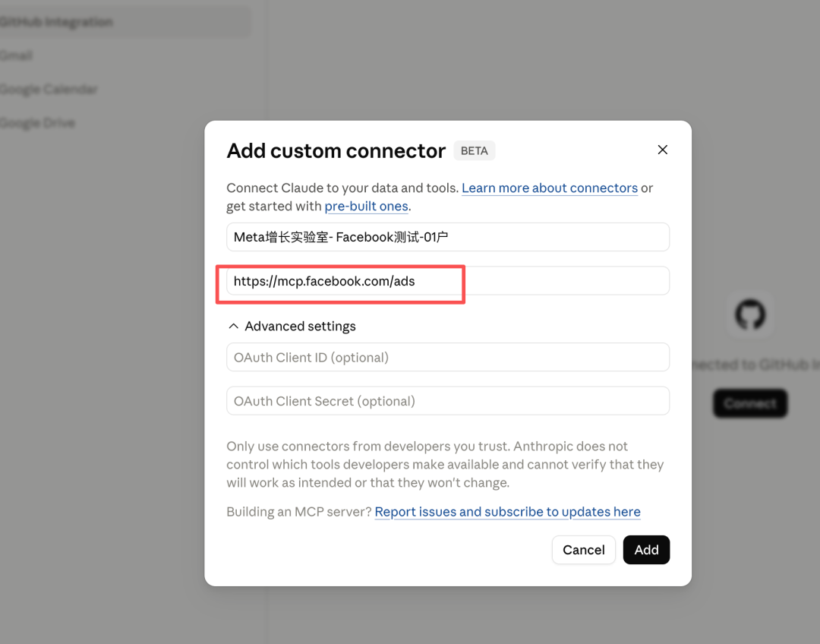Click the BETA badge beside title
This screenshot has height=644, width=820.
click(475, 150)
